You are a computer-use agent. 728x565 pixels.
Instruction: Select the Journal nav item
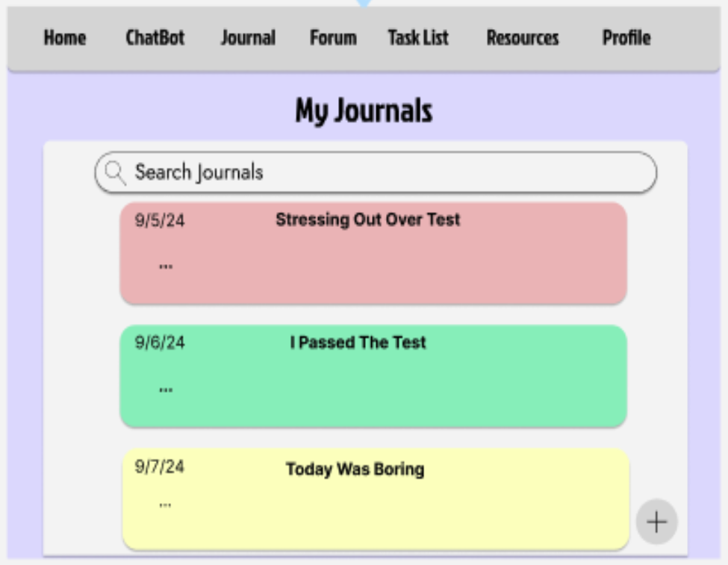pyautogui.click(x=249, y=38)
